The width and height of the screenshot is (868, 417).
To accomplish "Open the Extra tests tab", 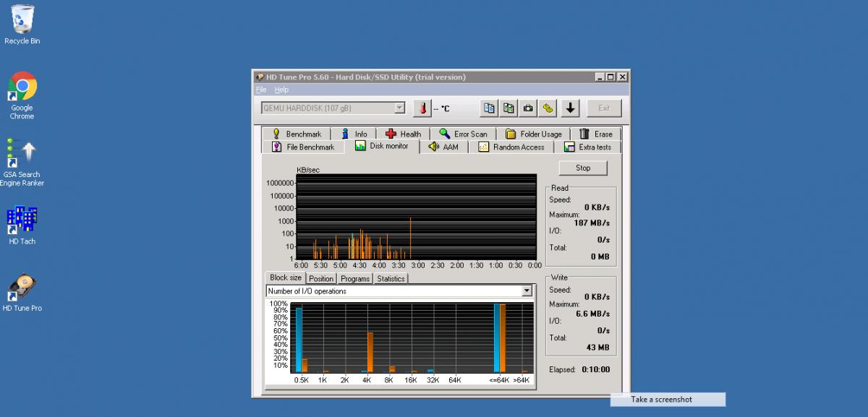I will point(588,147).
